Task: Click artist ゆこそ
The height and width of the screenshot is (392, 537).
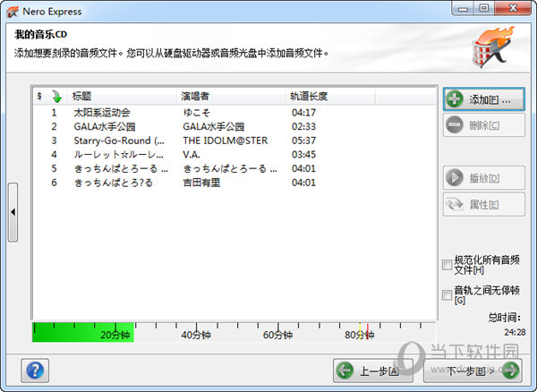Action: [197, 113]
